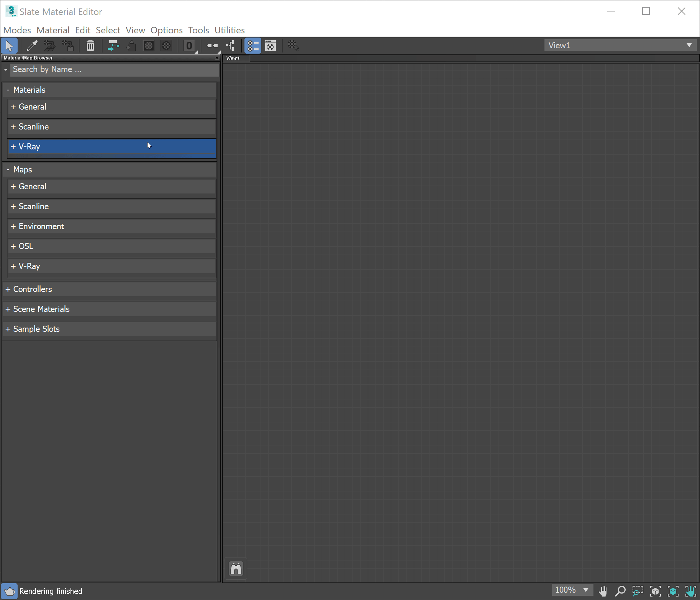This screenshot has height=600, width=700.
Task: Select the Pan tool in status bar
Action: pyautogui.click(x=603, y=591)
